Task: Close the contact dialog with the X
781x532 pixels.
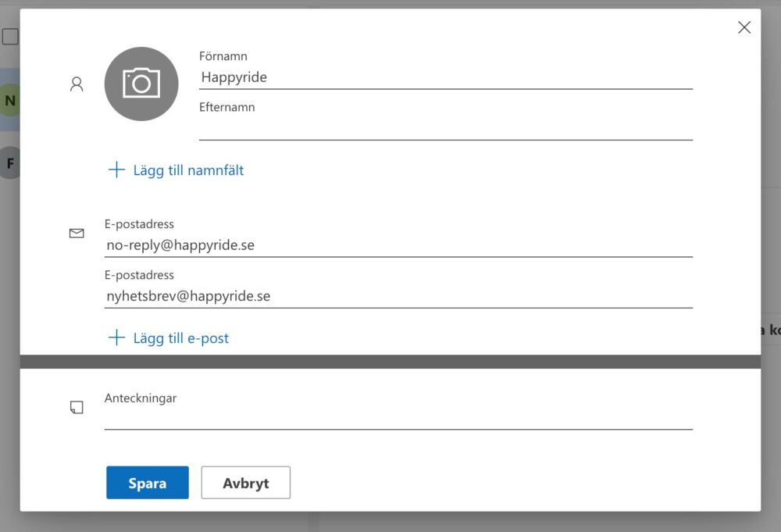Action: [744, 28]
